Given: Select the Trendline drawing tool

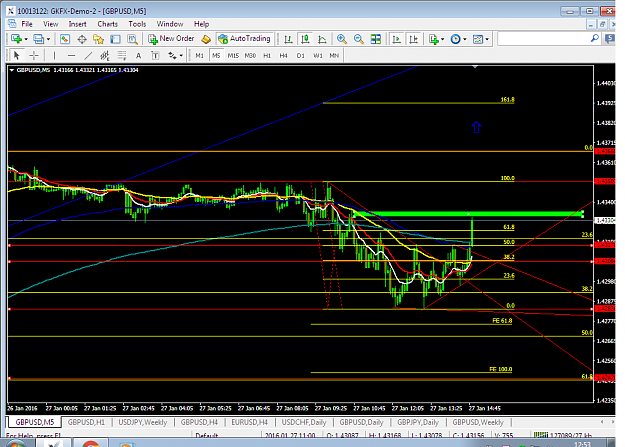Looking at the screenshot, I should tap(88, 55).
